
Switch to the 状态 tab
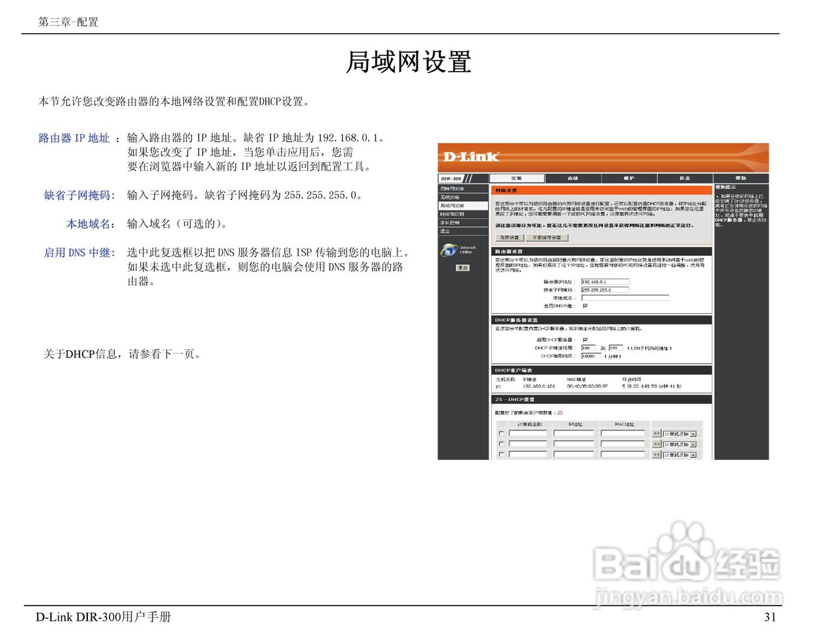pos(685,178)
